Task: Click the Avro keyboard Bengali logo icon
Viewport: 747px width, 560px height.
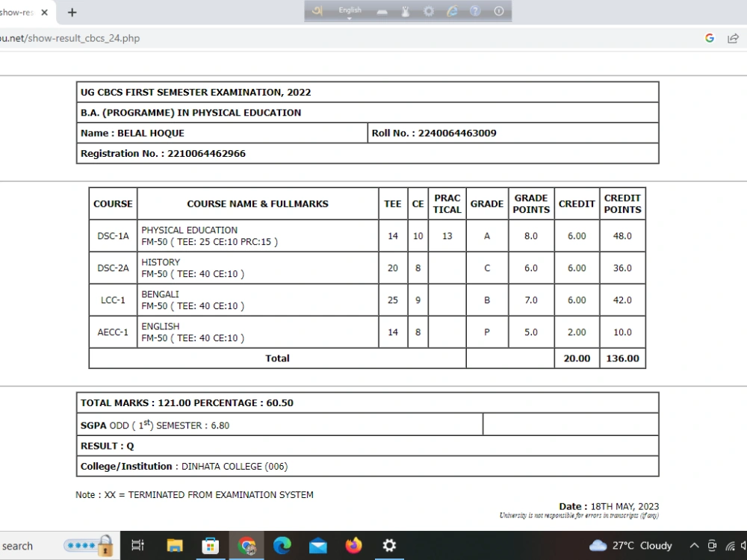Action: coord(317,10)
